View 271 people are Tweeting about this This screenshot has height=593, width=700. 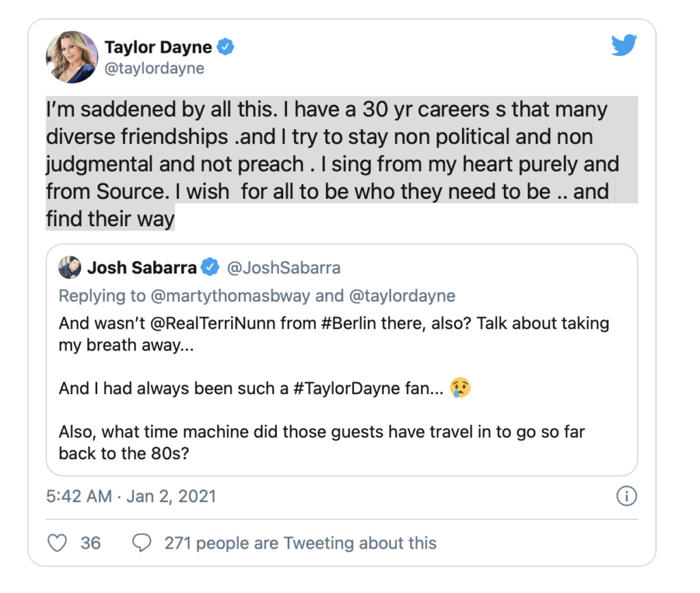pos(301,543)
